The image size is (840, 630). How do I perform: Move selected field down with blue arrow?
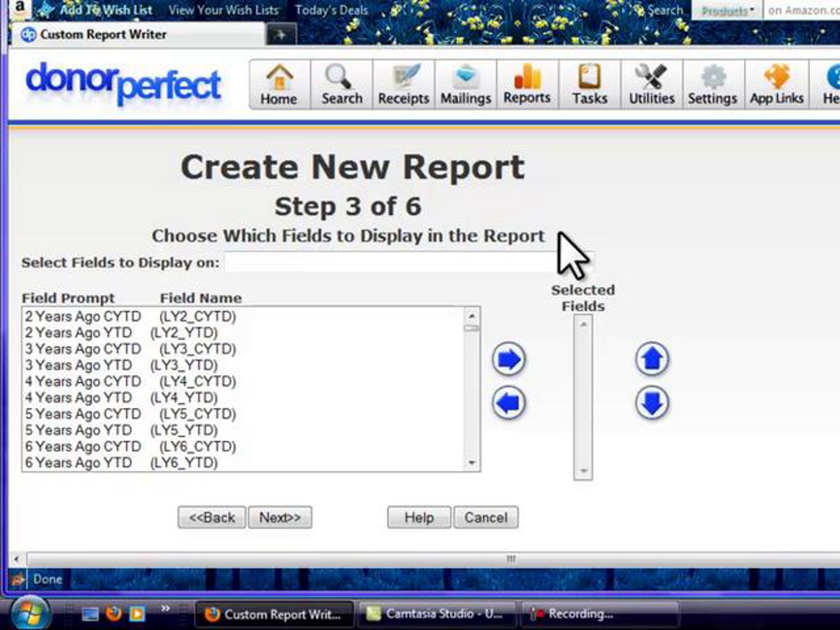(652, 403)
